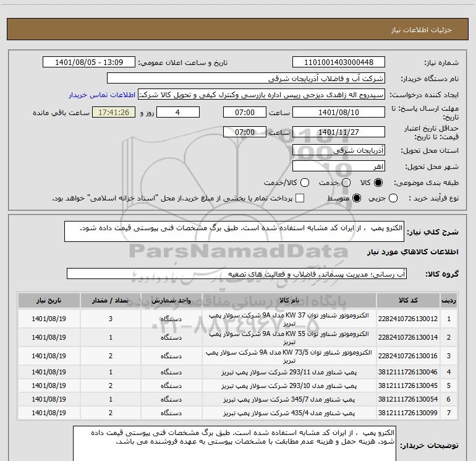Viewport: 476px width, 461px height.
Task: Click the پمپ شناور مدل 345/7 row name
Action: [x=289, y=399]
